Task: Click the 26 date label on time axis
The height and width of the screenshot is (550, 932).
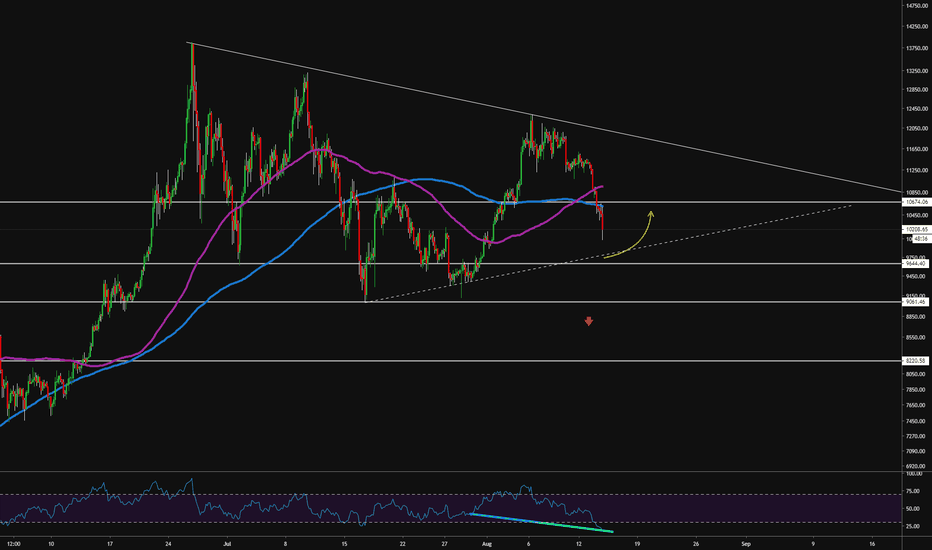Action: tap(696, 543)
